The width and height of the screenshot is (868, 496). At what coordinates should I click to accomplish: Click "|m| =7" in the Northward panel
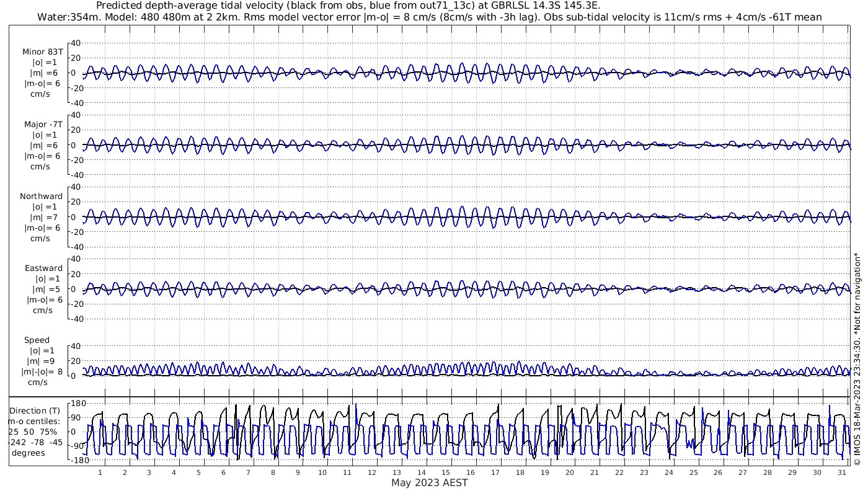(45, 217)
